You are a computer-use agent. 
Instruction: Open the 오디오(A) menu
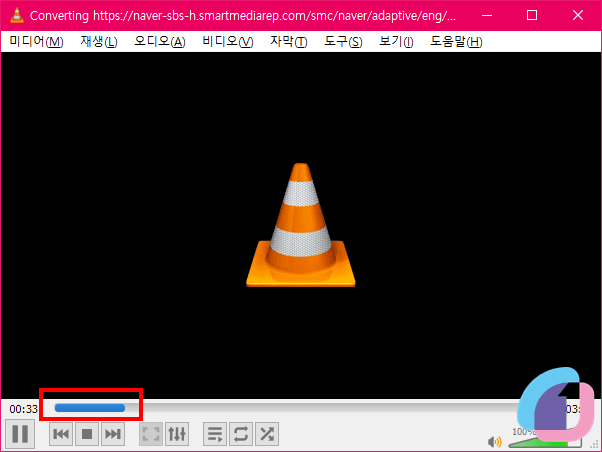pyautogui.click(x=160, y=41)
